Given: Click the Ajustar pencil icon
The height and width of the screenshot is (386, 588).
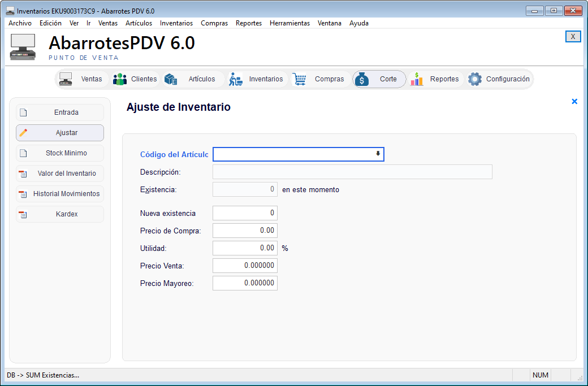Looking at the screenshot, I should pos(23,133).
